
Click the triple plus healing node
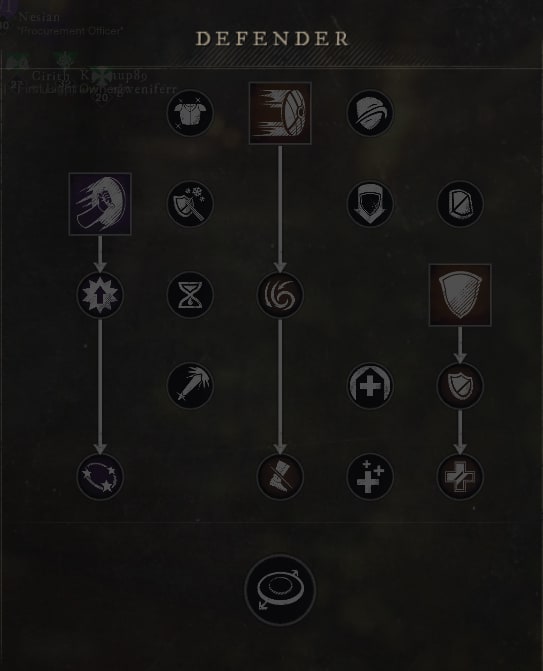(370, 477)
